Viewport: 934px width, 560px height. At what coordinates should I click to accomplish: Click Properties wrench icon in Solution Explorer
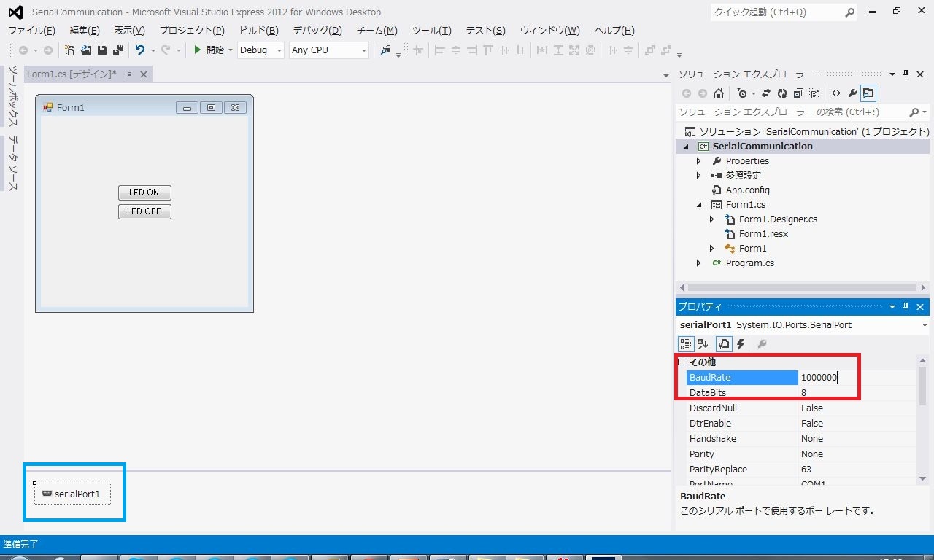(x=852, y=93)
